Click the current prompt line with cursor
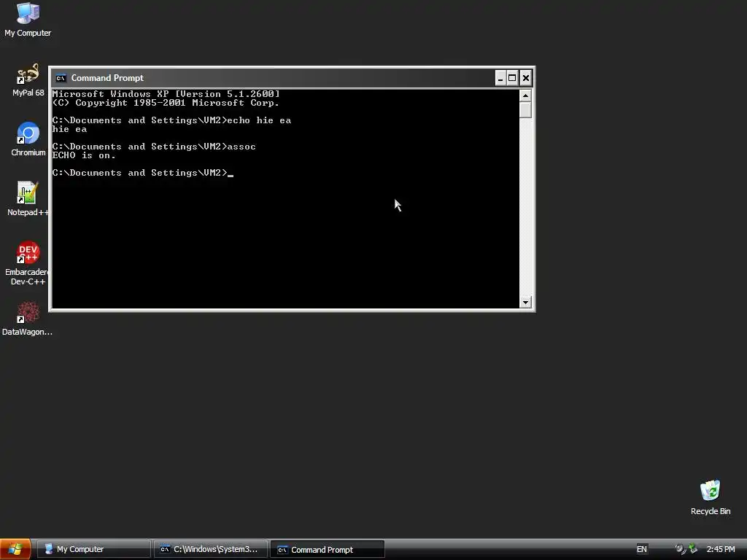Screen dimensions: 747x560 click(143, 173)
